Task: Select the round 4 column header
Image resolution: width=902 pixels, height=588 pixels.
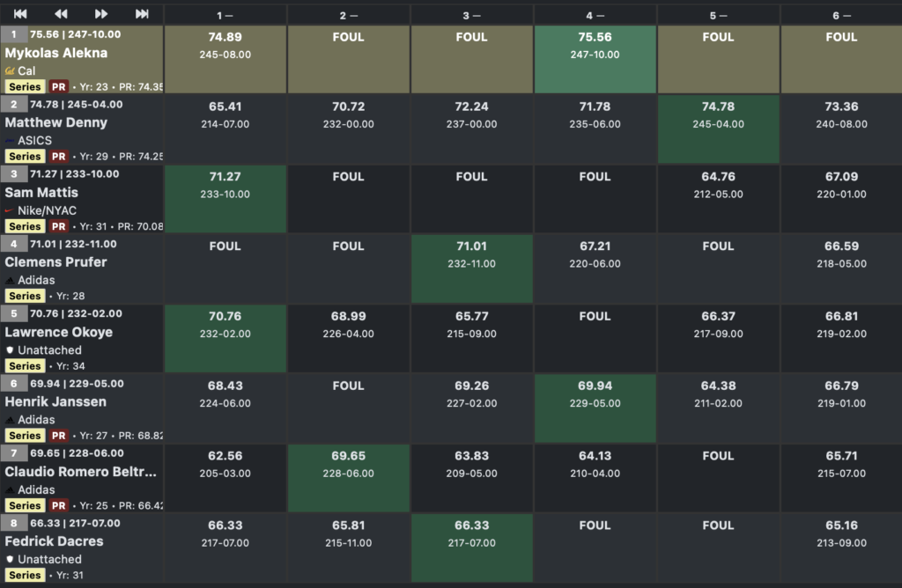Action: pos(595,15)
